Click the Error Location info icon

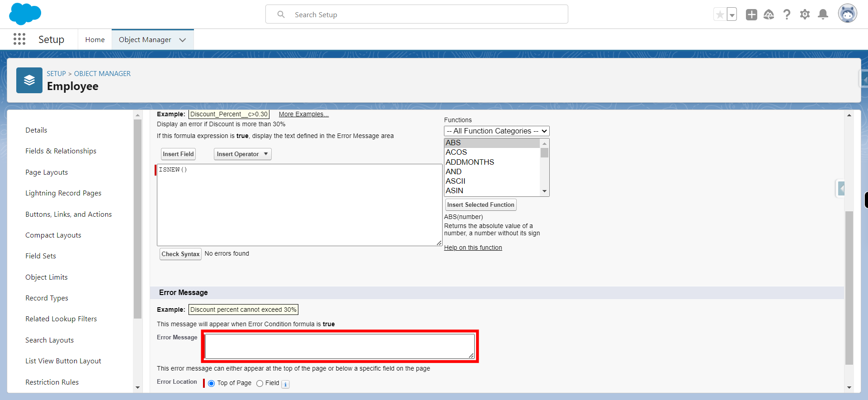pos(285,384)
